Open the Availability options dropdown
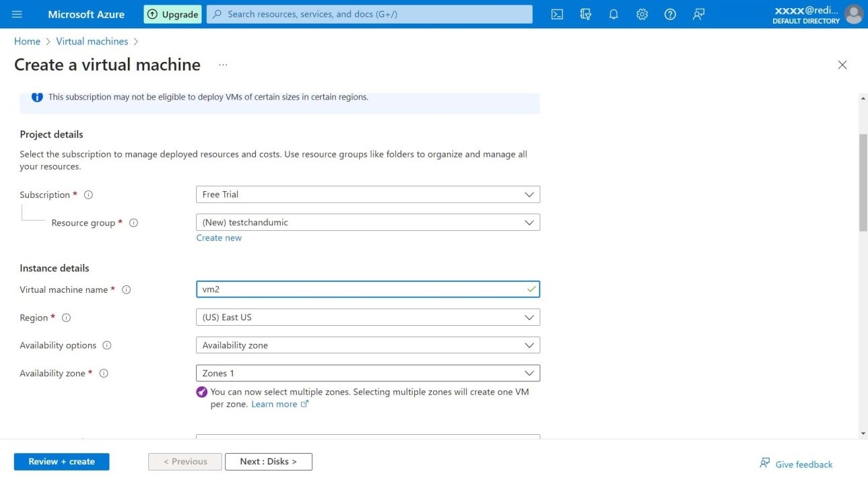Viewport: 868px width, 488px height. pos(368,345)
